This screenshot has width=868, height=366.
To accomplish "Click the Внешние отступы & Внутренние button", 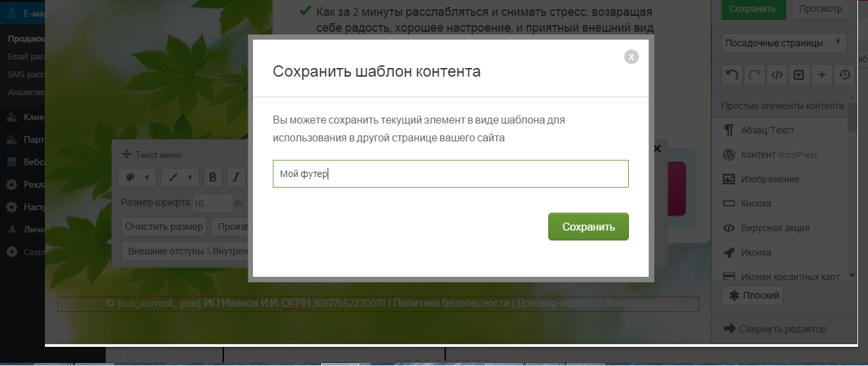I will pos(185,251).
